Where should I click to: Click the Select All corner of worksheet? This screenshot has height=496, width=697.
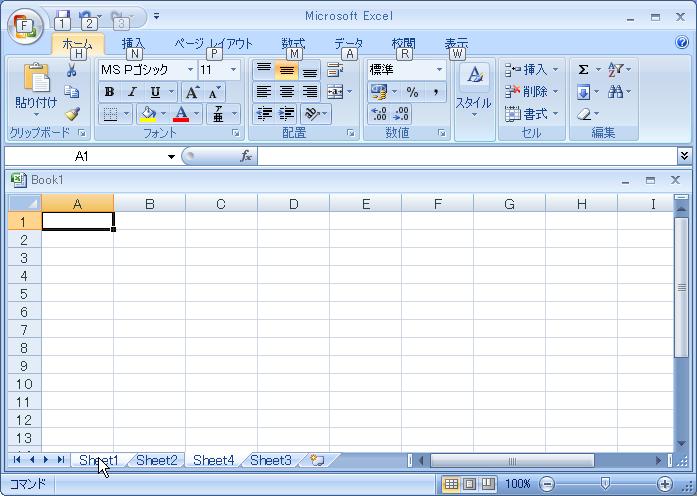[25, 203]
